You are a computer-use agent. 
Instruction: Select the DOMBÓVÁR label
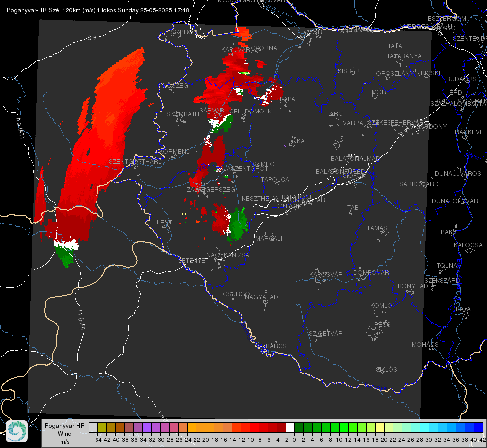(371, 273)
